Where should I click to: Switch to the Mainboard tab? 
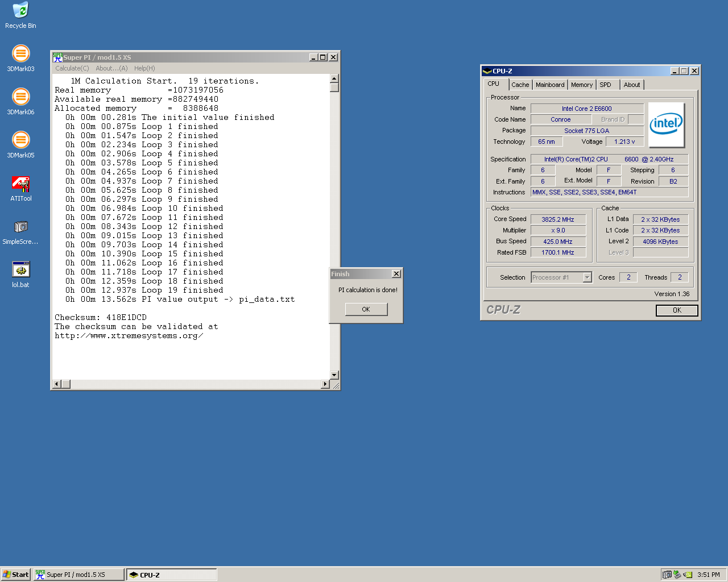click(x=550, y=85)
